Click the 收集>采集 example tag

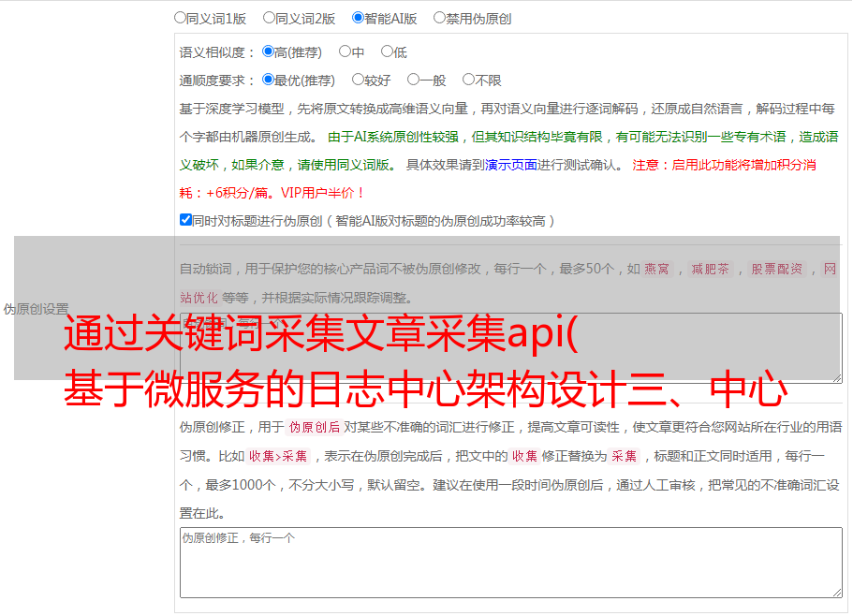[x=278, y=456]
